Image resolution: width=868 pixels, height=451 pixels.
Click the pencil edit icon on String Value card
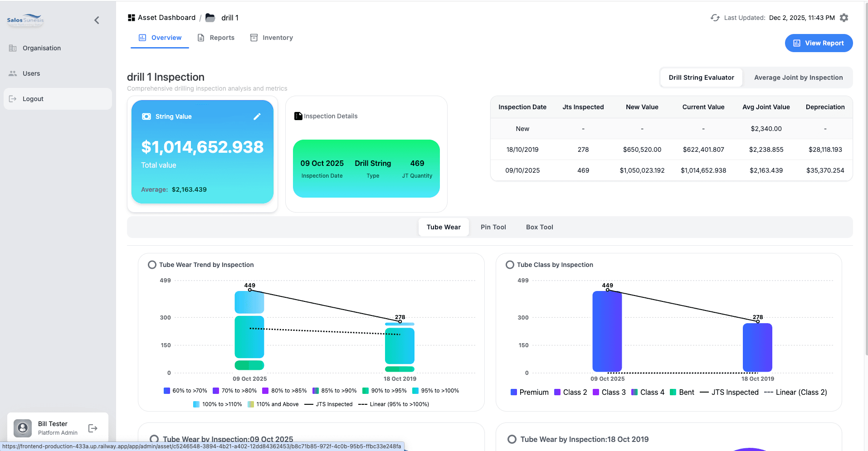[257, 116]
